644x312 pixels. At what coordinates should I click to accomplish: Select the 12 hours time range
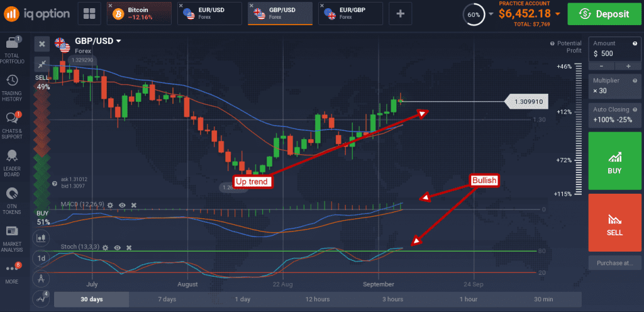click(318, 299)
